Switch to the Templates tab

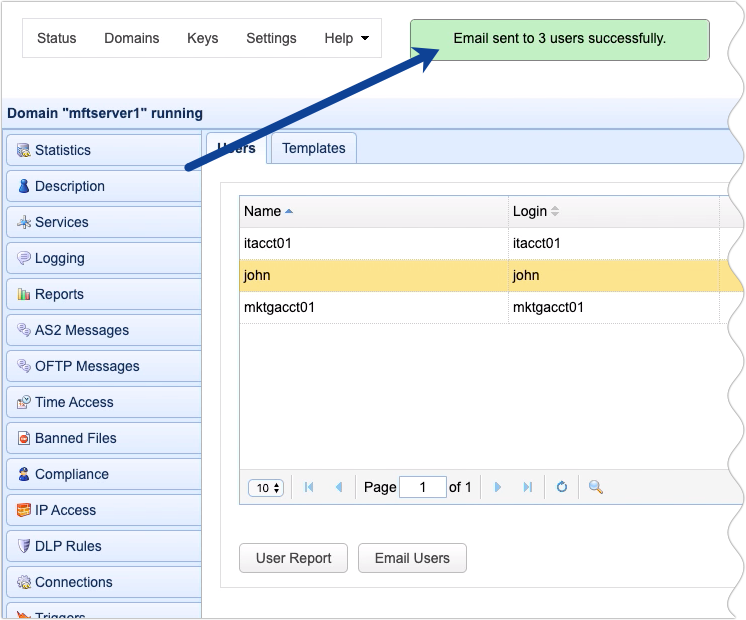[x=313, y=148]
